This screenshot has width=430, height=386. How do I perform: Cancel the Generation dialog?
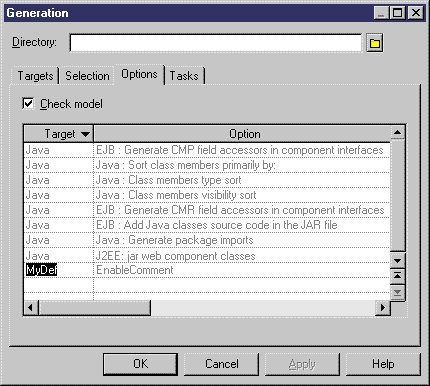[x=222, y=364]
